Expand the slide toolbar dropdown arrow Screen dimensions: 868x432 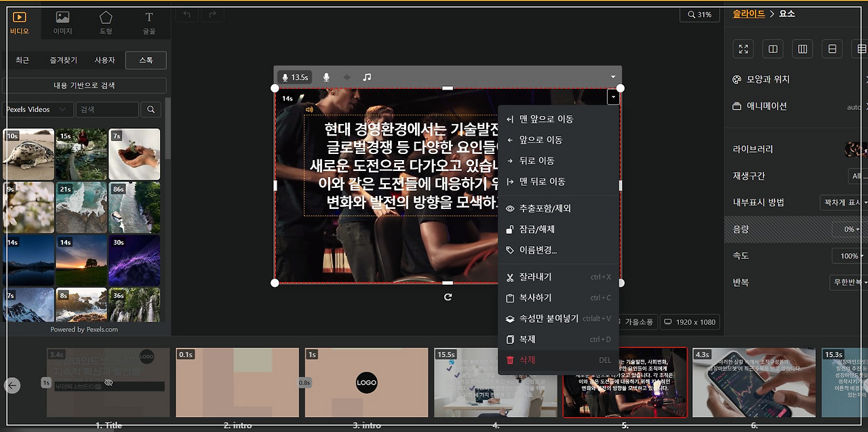[x=613, y=77]
